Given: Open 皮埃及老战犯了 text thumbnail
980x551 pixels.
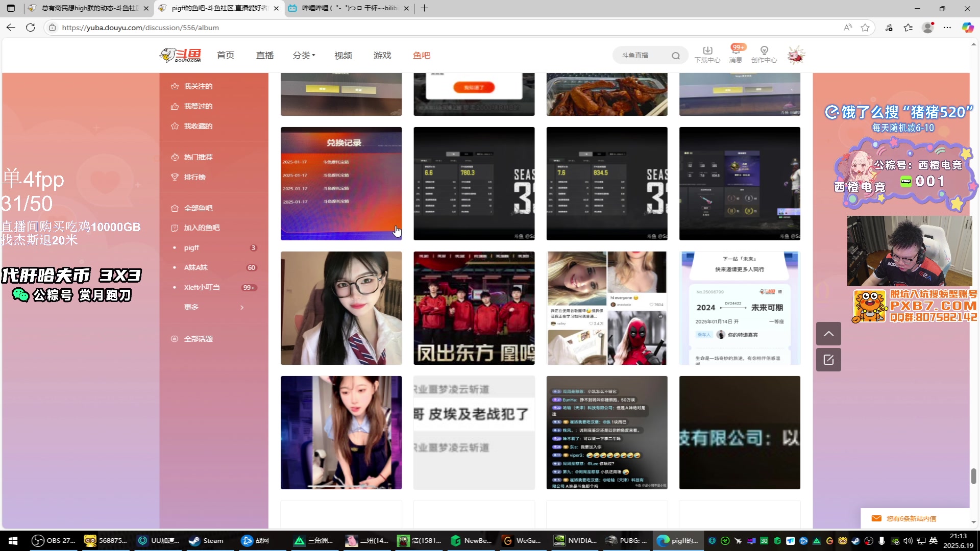Looking at the screenshot, I should coord(474,433).
